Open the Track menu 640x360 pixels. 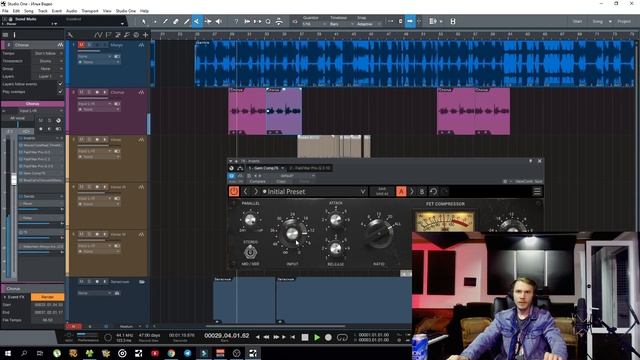(42, 11)
